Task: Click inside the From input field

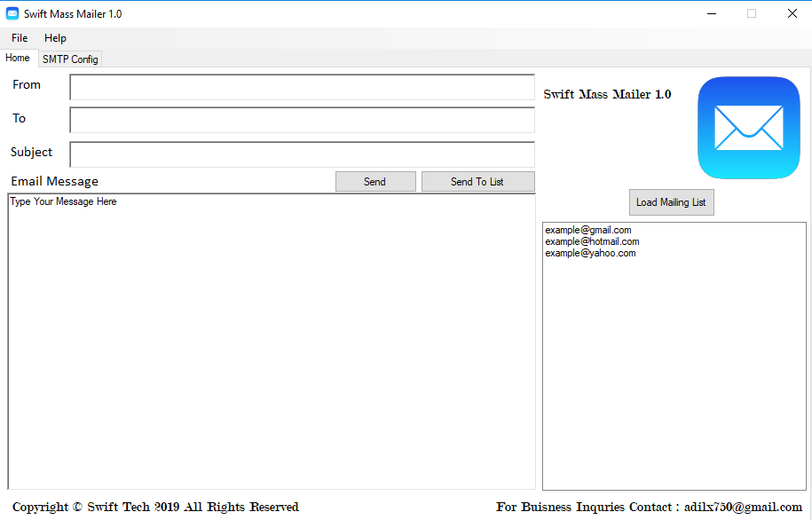Action: coord(302,87)
